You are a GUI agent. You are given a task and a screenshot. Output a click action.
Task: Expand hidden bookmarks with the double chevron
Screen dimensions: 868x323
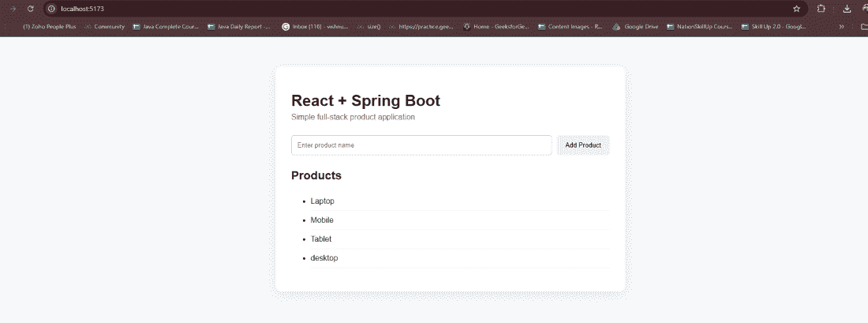(x=841, y=26)
